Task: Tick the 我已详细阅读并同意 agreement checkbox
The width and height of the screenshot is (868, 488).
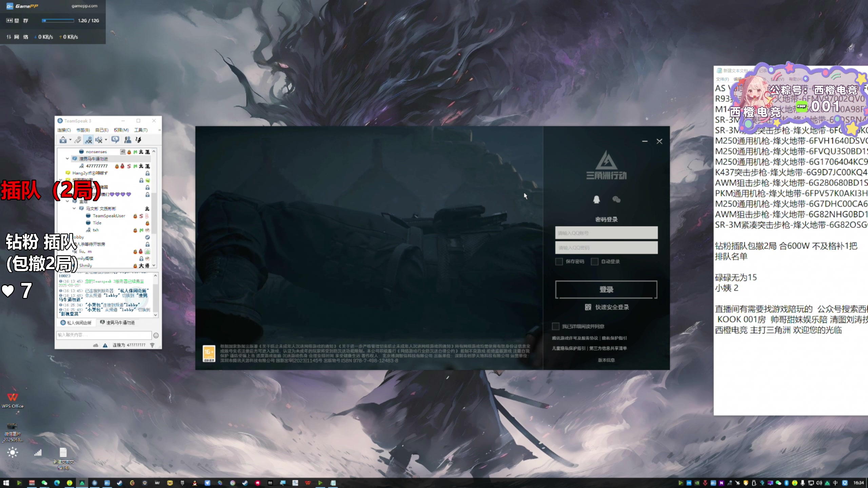Action: click(555, 326)
